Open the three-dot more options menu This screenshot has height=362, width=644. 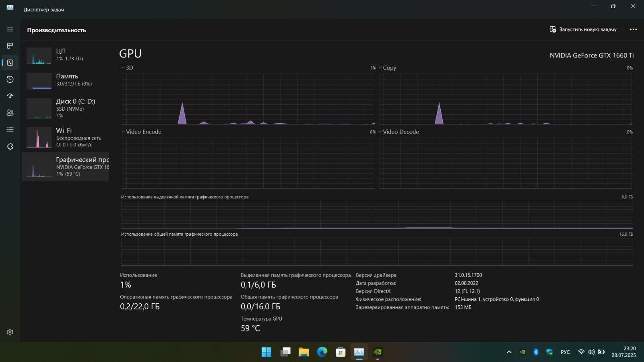(x=633, y=29)
